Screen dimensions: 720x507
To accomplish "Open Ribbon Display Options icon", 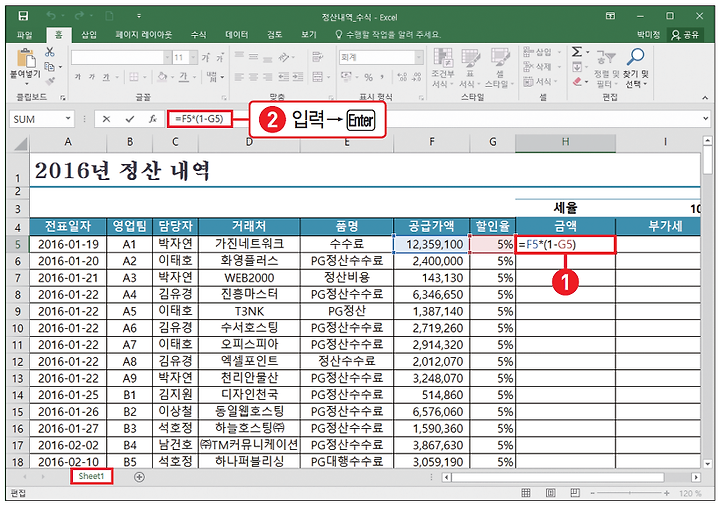I will pyautogui.click(x=610, y=16).
